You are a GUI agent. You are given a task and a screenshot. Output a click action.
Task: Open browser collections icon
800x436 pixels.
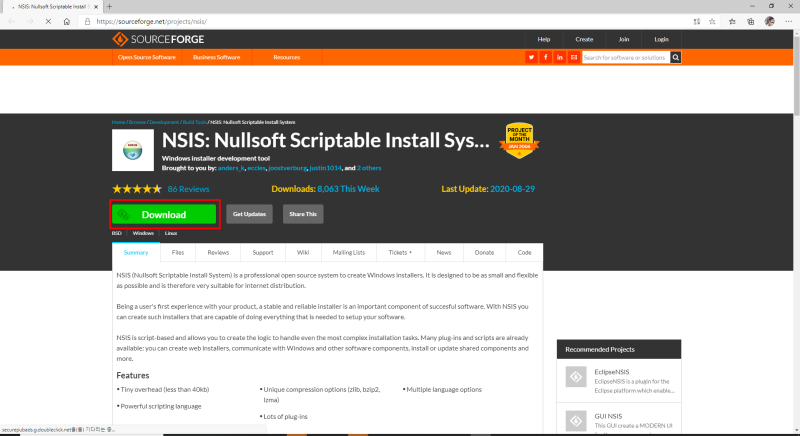pos(751,21)
